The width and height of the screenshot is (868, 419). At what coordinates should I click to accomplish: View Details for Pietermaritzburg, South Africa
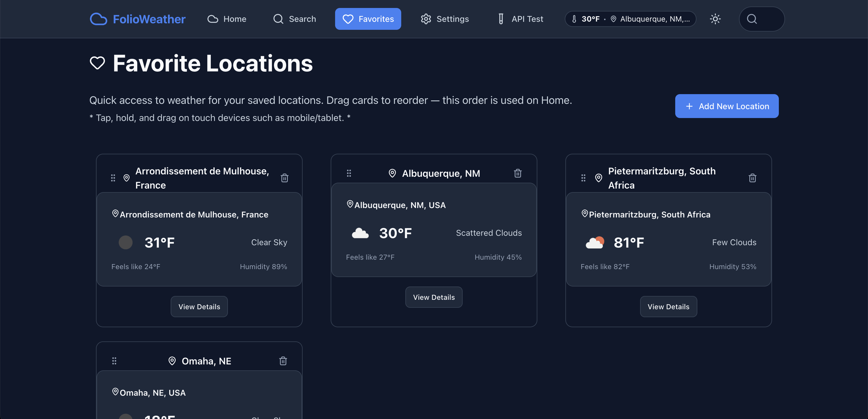pyautogui.click(x=668, y=307)
